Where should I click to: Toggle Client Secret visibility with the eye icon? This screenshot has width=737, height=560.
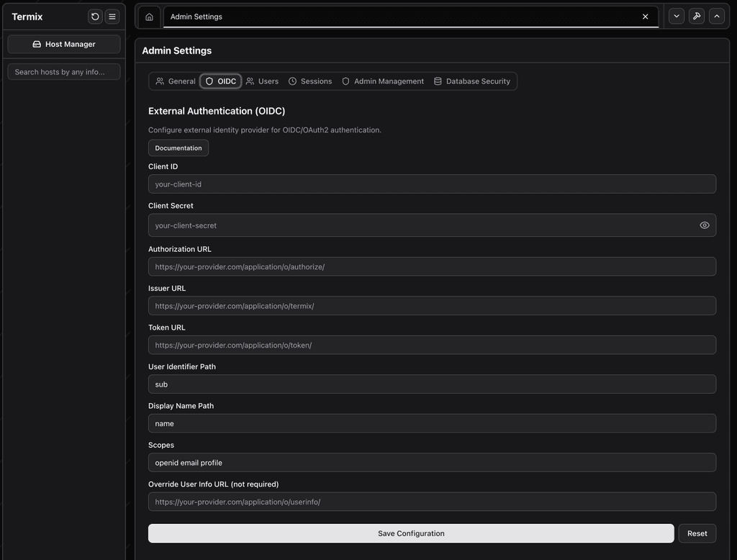pos(705,225)
